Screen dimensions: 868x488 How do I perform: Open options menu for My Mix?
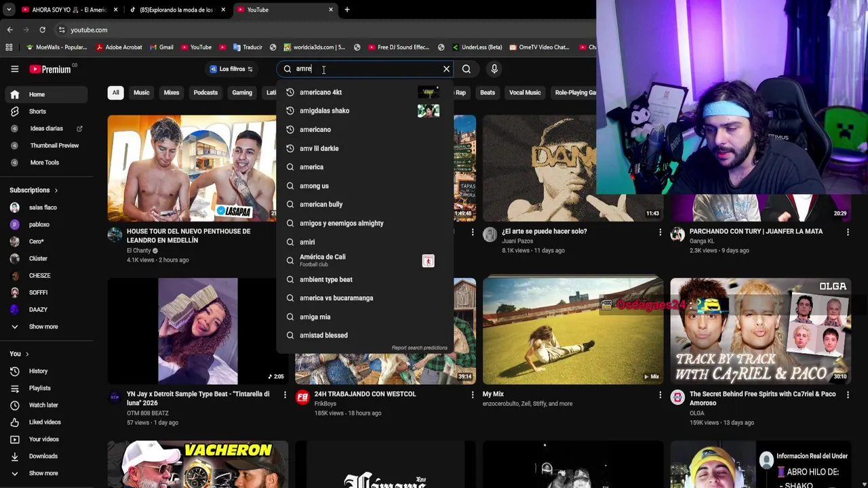click(x=660, y=394)
